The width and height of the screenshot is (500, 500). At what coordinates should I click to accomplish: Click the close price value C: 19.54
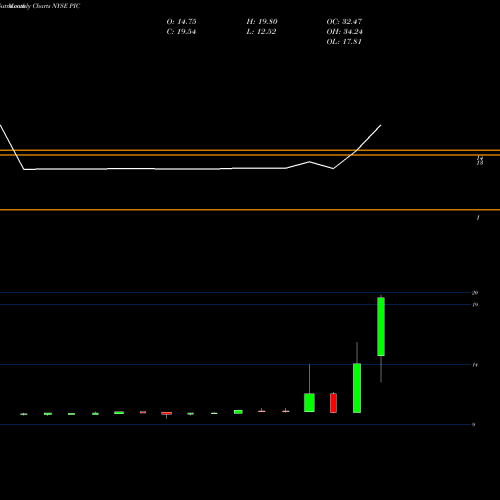(x=181, y=32)
